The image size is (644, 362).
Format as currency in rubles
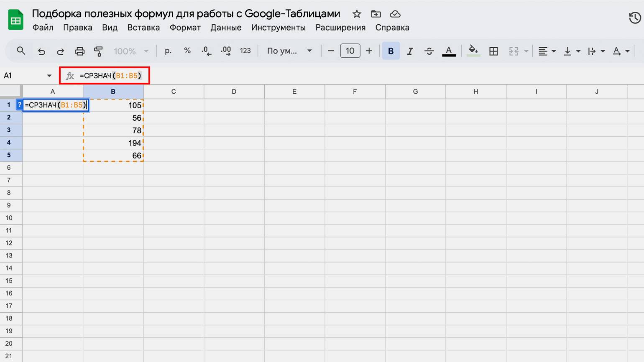coord(168,51)
